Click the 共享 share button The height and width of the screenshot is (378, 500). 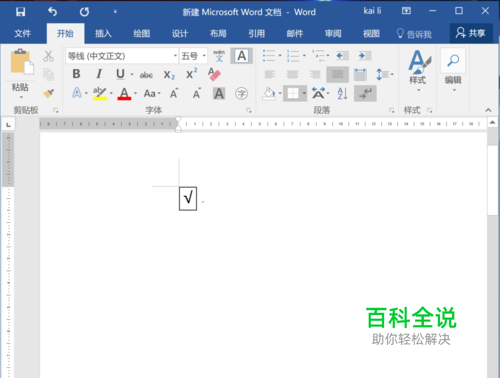[471, 33]
